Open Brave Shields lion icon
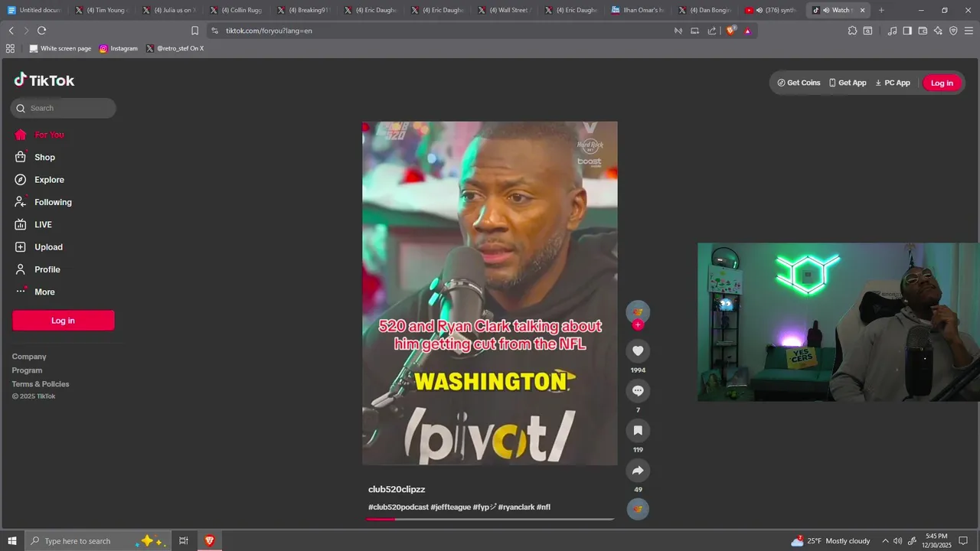The width and height of the screenshot is (980, 551). tap(730, 31)
